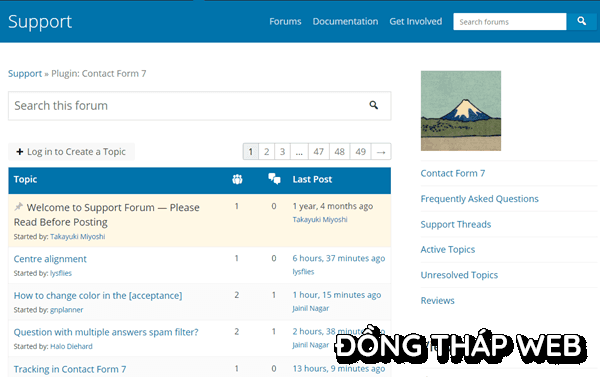Screen dimensions: 600x377
Task: Open Support Threads sidebar link
Action: 456,224
